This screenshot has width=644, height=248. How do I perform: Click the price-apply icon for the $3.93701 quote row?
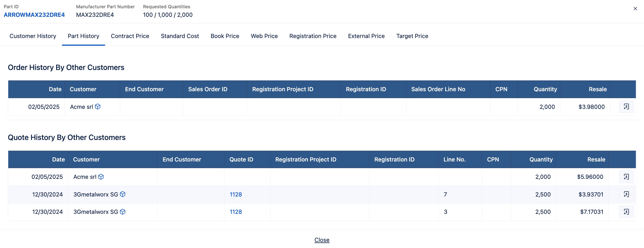[x=626, y=194]
